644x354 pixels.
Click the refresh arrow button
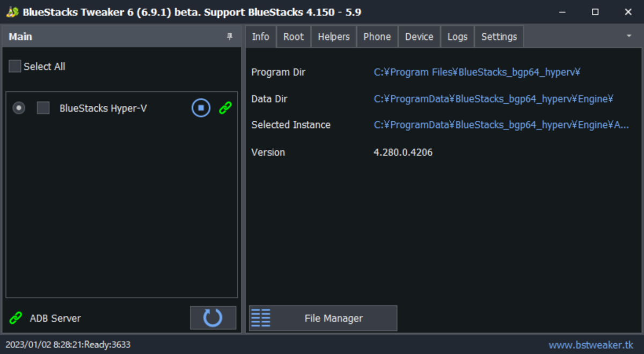(x=213, y=317)
